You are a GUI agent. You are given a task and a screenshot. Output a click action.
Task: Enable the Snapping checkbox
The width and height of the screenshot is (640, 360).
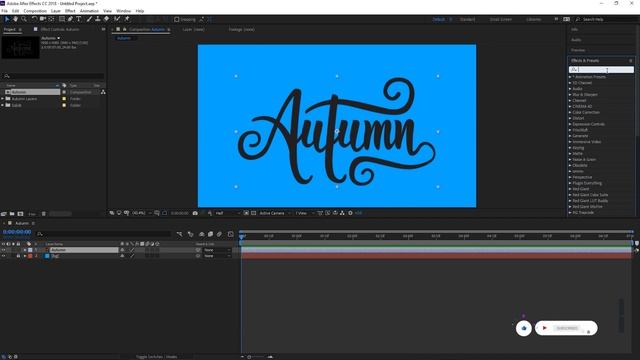pyautogui.click(x=177, y=19)
